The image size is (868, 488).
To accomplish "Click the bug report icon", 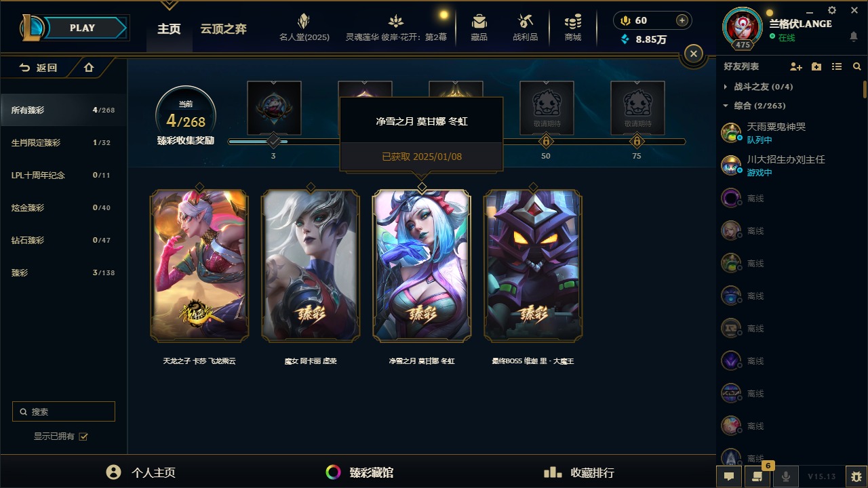I will coord(856,476).
